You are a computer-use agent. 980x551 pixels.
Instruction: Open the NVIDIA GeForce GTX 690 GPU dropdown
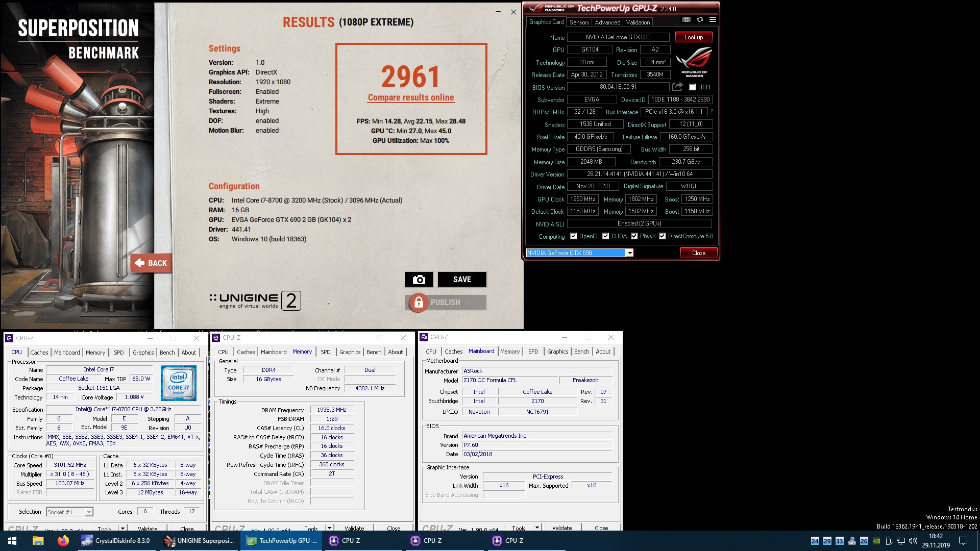pos(629,253)
